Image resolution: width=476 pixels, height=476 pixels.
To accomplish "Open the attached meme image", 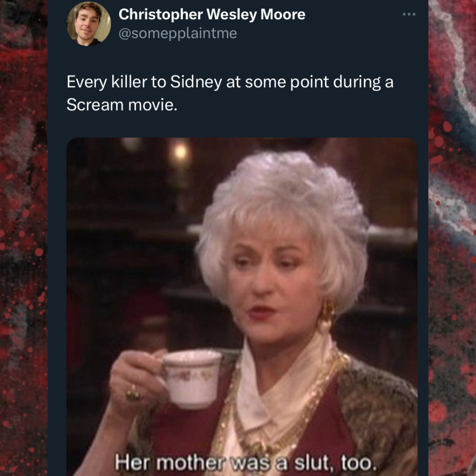I will coord(242,307).
